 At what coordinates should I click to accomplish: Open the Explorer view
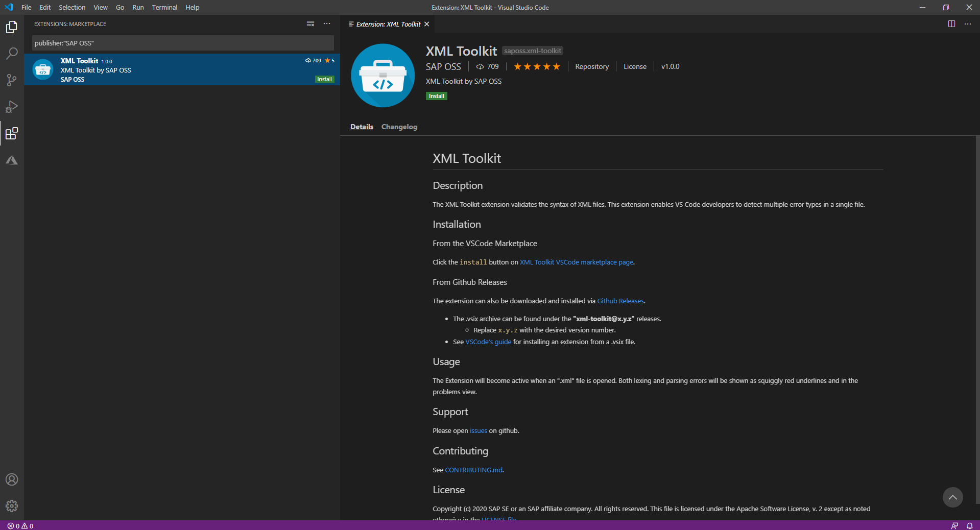(x=11, y=27)
